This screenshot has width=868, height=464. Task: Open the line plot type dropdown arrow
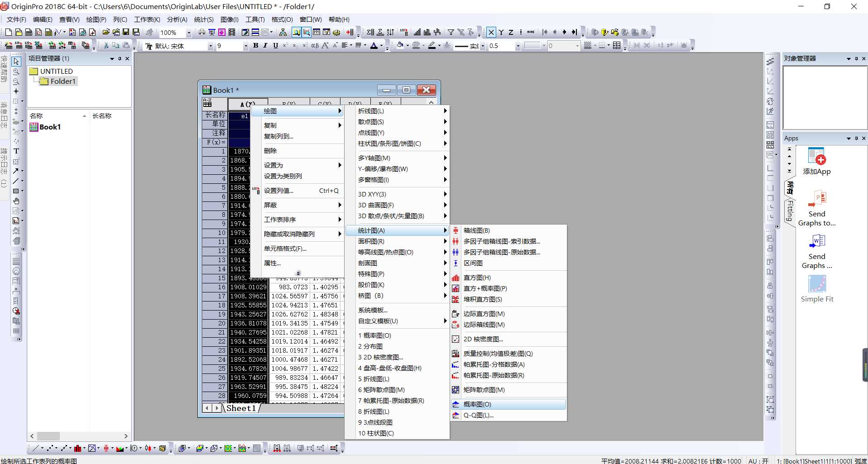click(x=42, y=448)
